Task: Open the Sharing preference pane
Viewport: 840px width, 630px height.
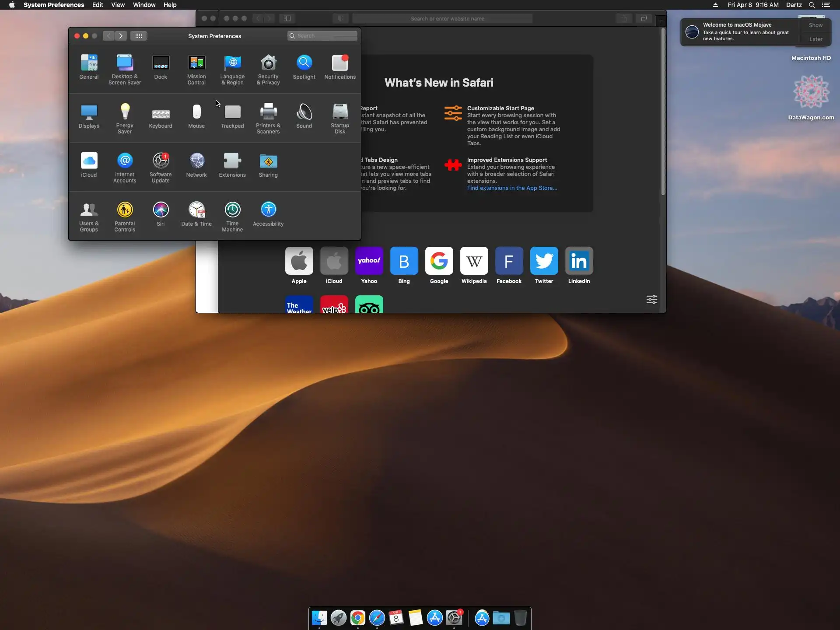Action: pyautogui.click(x=268, y=165)
